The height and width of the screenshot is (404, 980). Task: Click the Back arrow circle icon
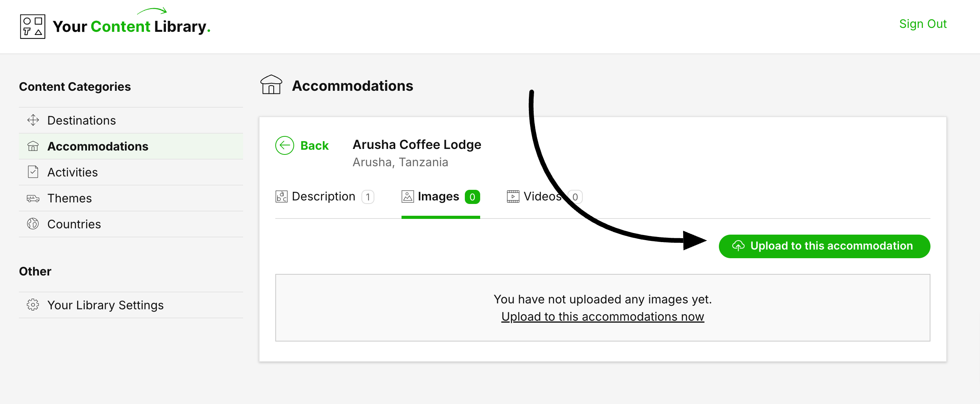pos(285,145)
